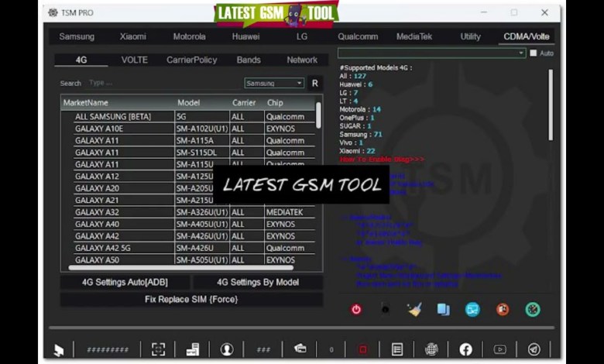
Task: Click the broom cleanup icon
Action: [414, 310]
